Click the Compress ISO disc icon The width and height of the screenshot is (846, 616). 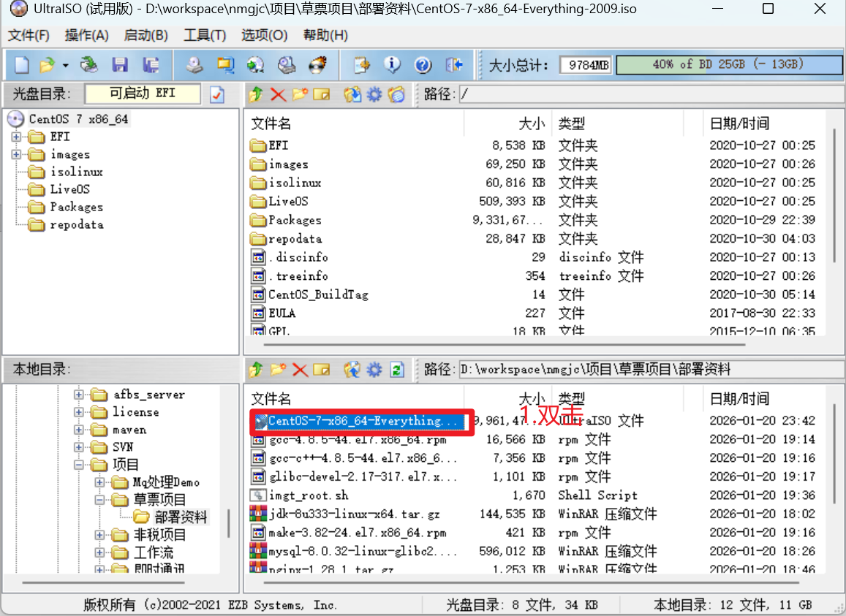256,65
